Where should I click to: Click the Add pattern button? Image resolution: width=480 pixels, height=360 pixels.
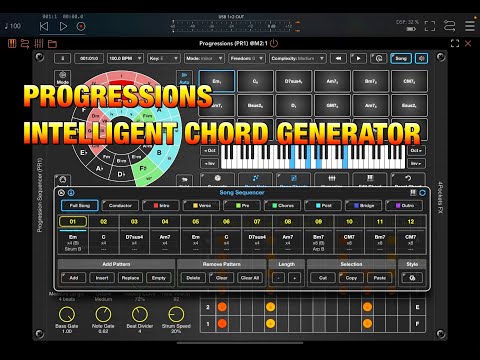tap(74, 278)
